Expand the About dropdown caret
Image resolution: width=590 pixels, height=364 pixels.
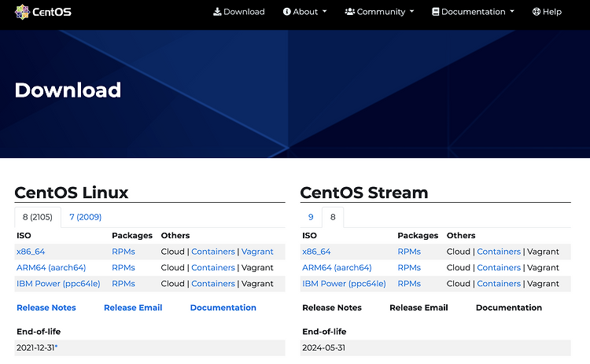324,12
